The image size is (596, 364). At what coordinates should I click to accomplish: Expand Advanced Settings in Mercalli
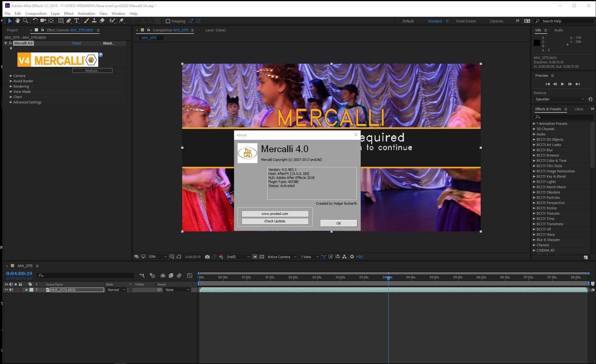click(x=11, y=102)
